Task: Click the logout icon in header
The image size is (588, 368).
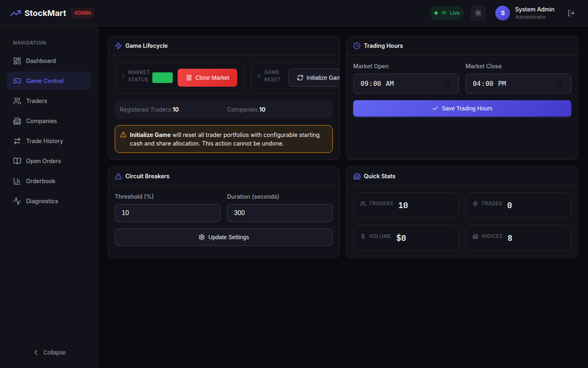Action: [x=571, y=13]
